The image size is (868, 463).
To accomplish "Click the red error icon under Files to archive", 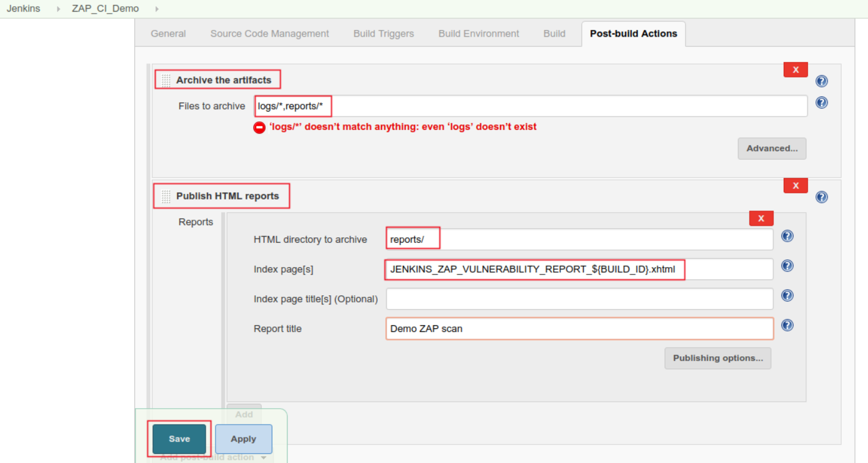I will (x=259, y=127).
